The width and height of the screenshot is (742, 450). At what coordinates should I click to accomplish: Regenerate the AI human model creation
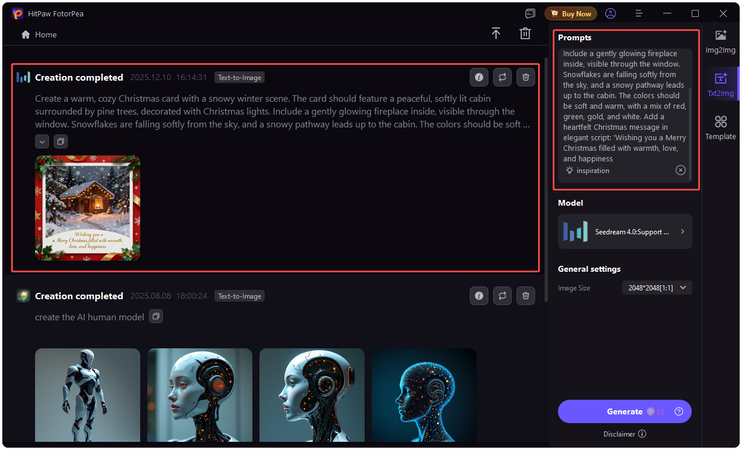pos(502,296)
